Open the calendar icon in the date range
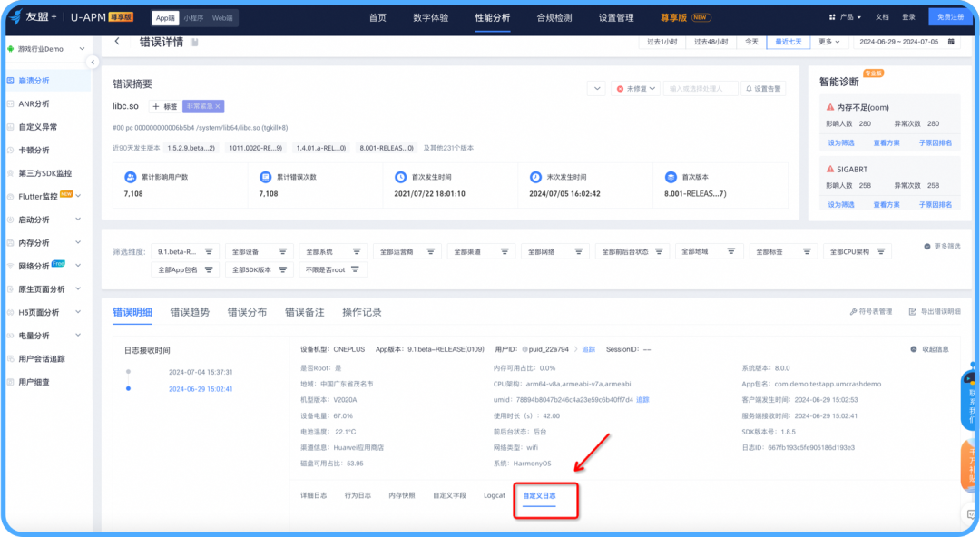Screen dimensions: 980x537 [x=951, y=42]
